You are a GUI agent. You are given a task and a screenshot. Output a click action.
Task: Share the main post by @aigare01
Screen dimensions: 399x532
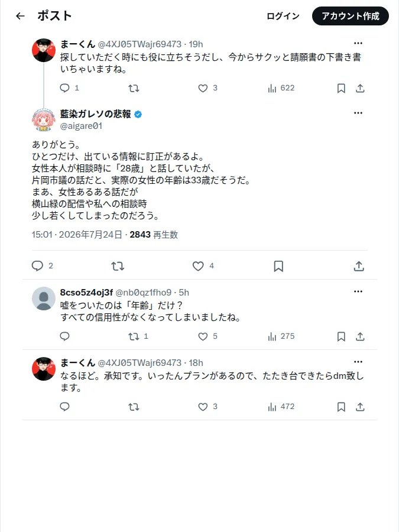tap(359, 266)
